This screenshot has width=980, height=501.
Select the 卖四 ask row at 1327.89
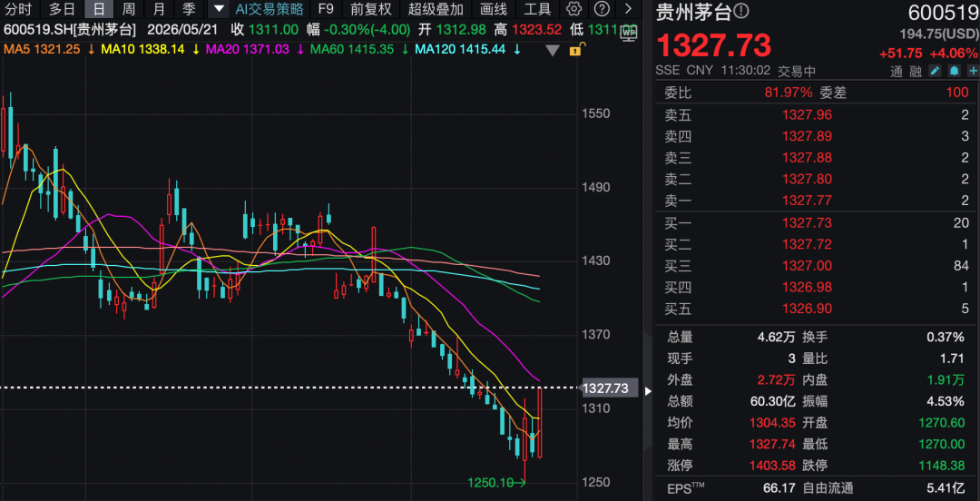click(x=817, y=136)
